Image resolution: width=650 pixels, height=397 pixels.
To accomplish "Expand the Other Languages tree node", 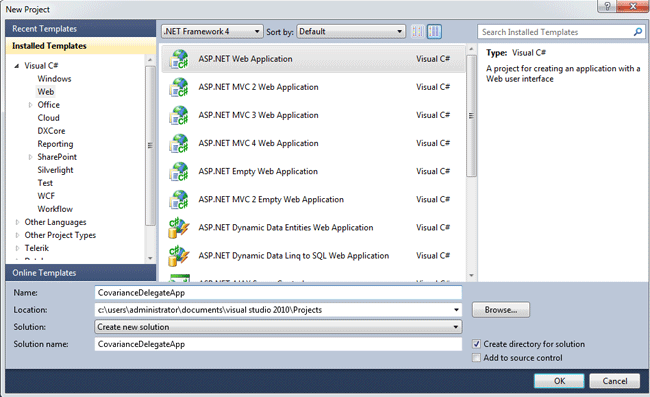I will click(17, 222).
